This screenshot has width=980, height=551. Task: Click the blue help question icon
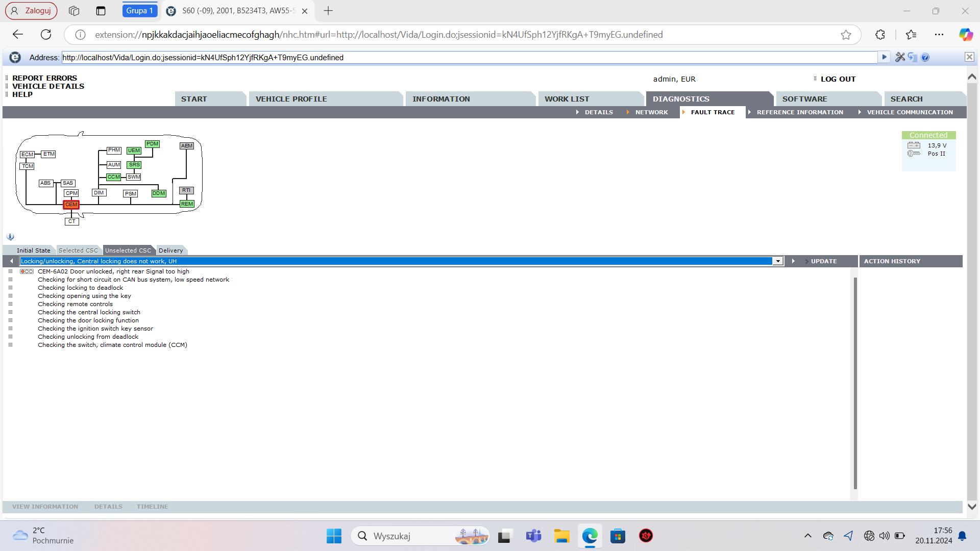coord(925,57)
